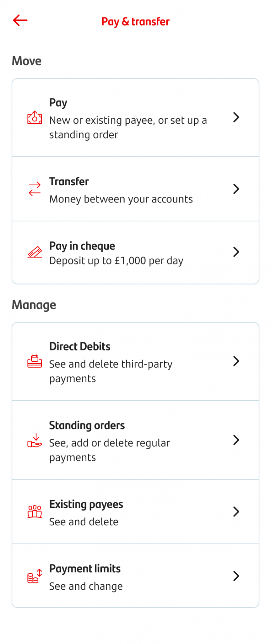Screen dimensions: 271x644
Task: Click the Move section heading
Action: tap(26, 61)
